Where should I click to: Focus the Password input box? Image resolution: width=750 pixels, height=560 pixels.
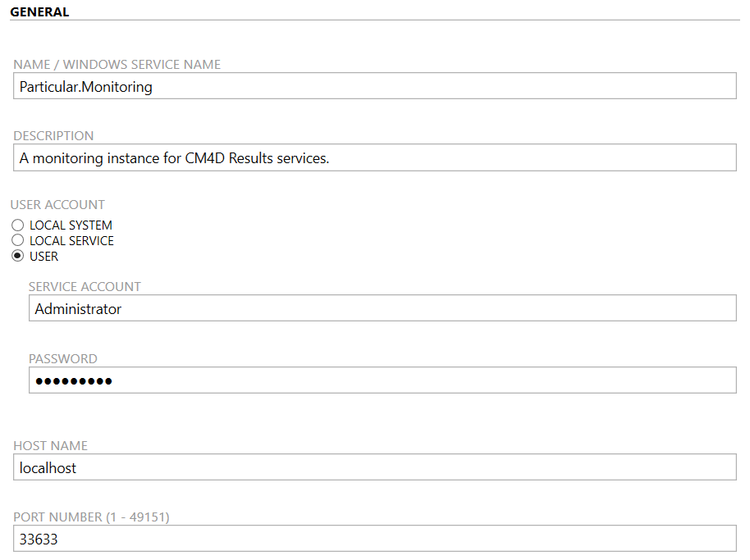tap(382, 380)
